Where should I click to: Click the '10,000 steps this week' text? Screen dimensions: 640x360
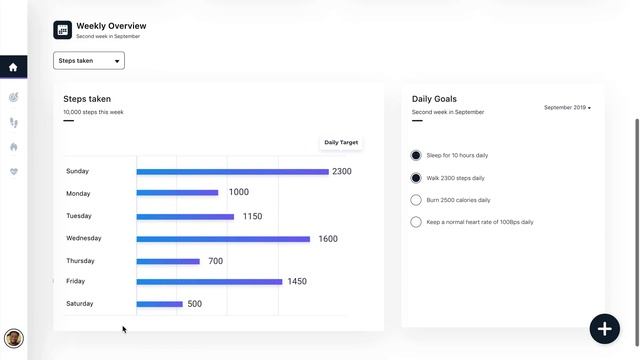click(x=93, y=112)
